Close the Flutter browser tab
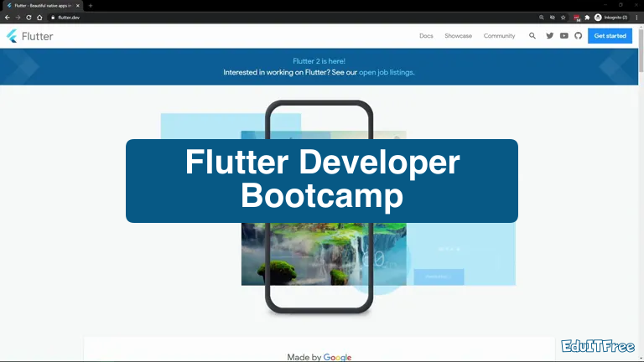This screenshot has width=644, height=362. [78, 6]
